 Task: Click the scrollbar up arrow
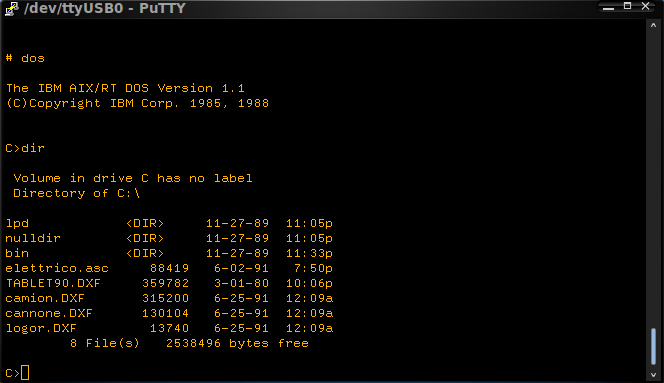653,25
